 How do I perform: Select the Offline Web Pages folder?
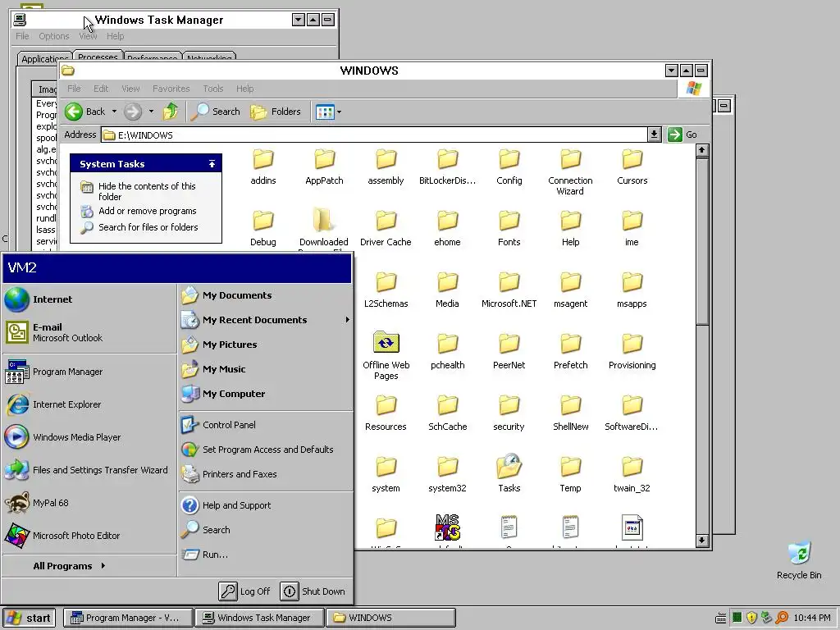coord(386,355)
